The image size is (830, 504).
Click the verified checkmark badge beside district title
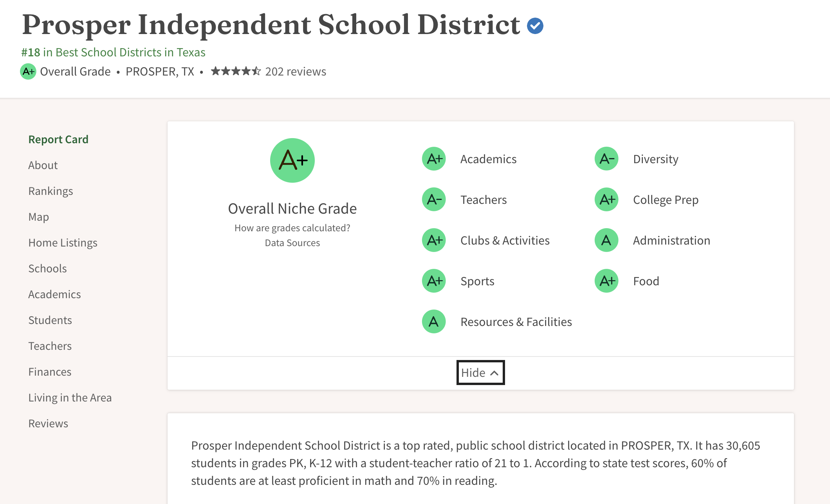click(535, 26)
